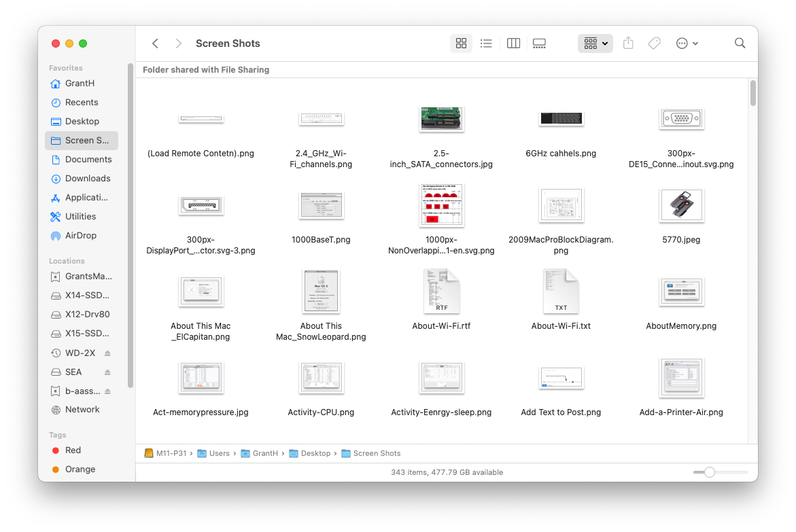
Task: Select the X15-SSD... drive
Action: click(81, 334)
